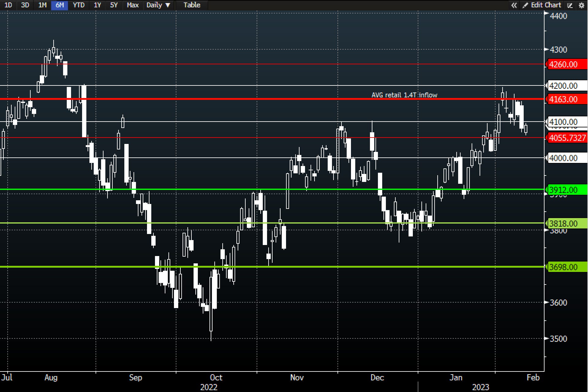This screenshot has height=392, width=588.
Task: Select the 4100.00 white level label
Action: pos(567,122)
